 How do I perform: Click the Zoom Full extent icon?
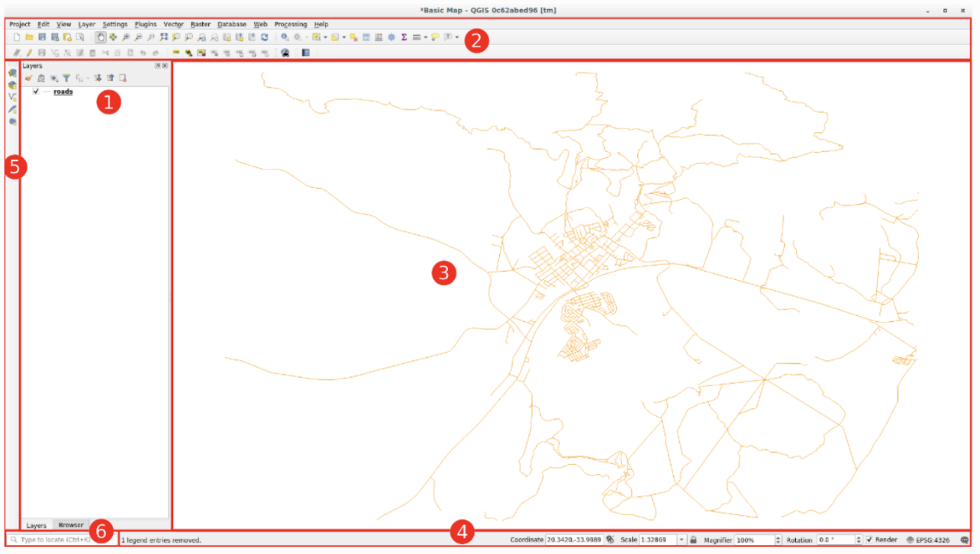pyautogui.click(x=163, y=37)
